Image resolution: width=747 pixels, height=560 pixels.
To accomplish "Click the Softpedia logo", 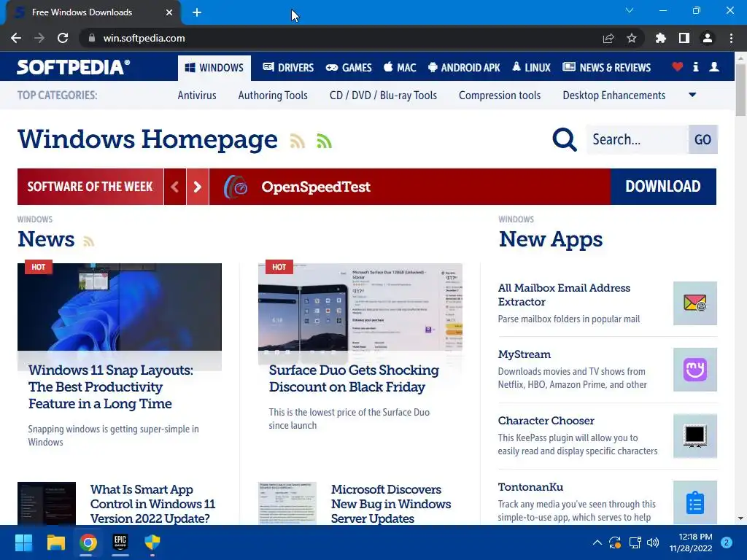I will 73,67.
